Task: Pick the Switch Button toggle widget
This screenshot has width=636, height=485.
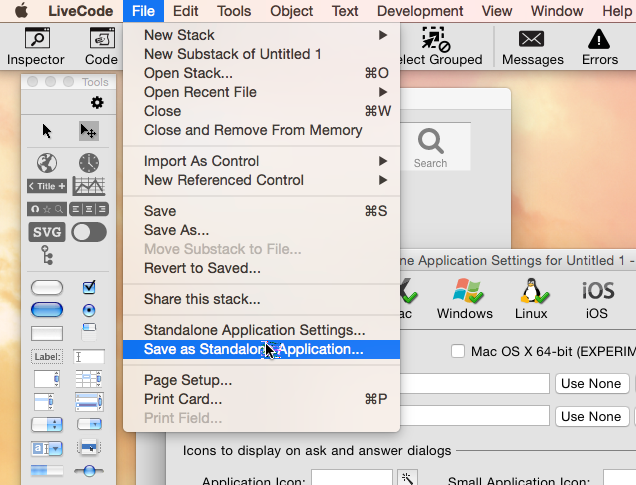Action: click(89, 232)
